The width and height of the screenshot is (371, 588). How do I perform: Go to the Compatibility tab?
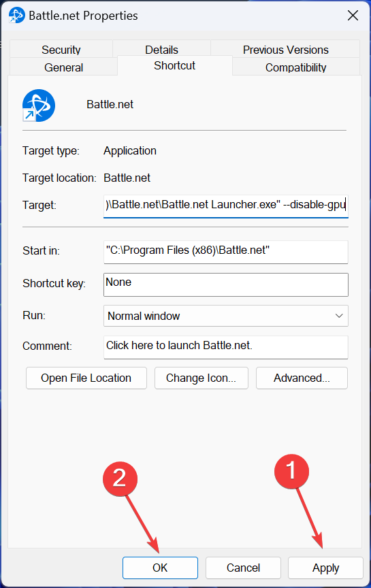click(x=296, y=67)
